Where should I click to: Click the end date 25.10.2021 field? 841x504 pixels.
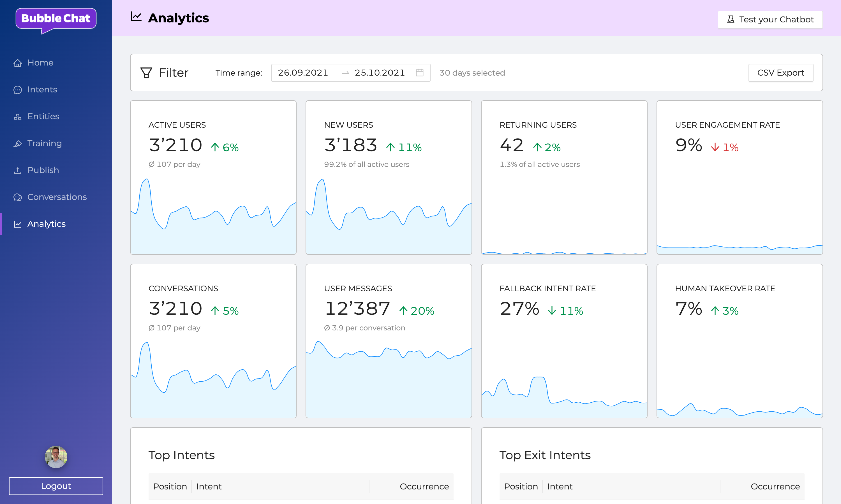(x=380, y=73)
